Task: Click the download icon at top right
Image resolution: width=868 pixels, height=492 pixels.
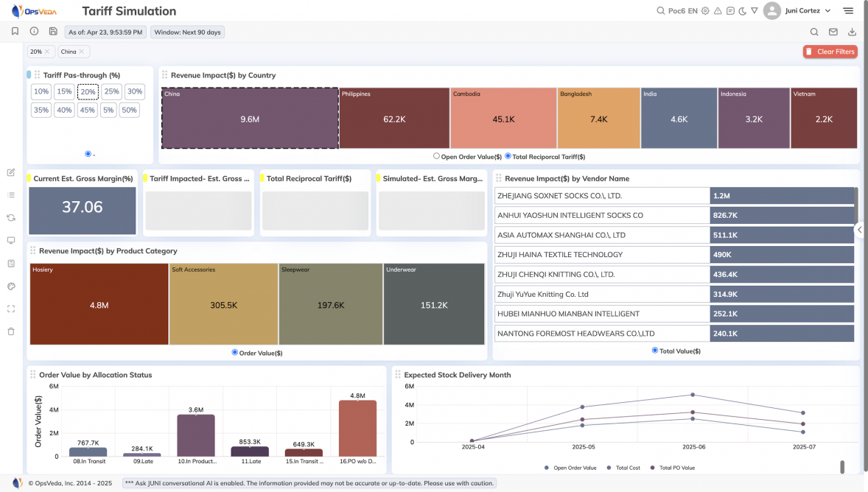Action: [x=853, y=32]
